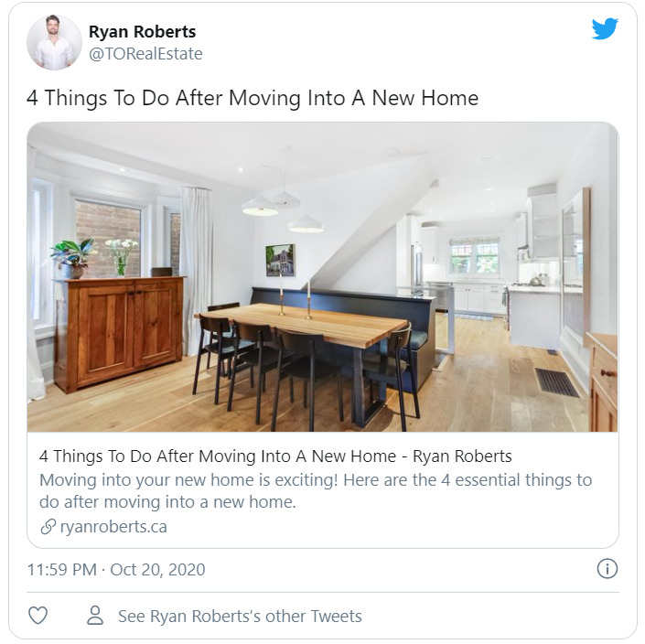Click the card description about moving

pos(316,491)
